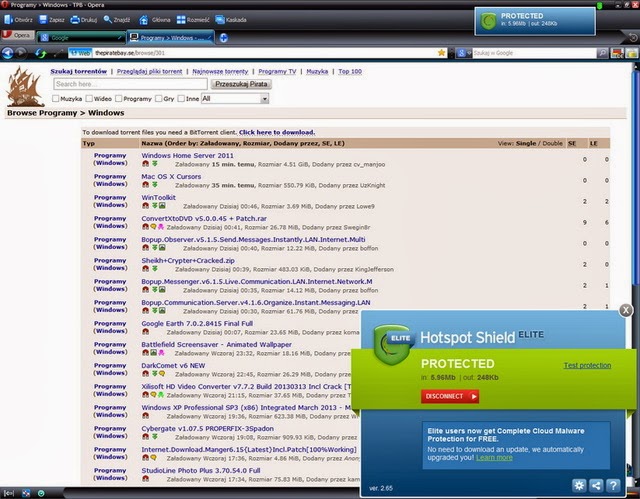
Task: Open Najnowsze torrenty link
Action: [220, 71]
